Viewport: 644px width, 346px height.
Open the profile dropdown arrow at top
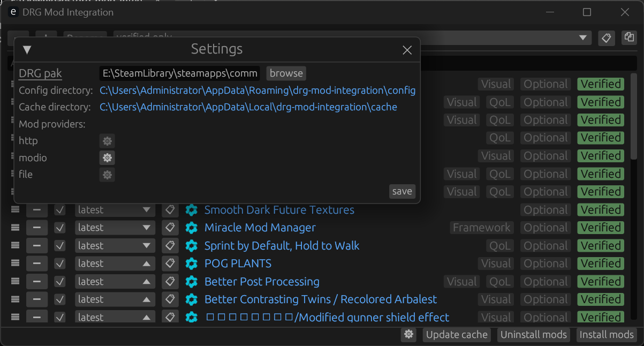pos(583,38)
